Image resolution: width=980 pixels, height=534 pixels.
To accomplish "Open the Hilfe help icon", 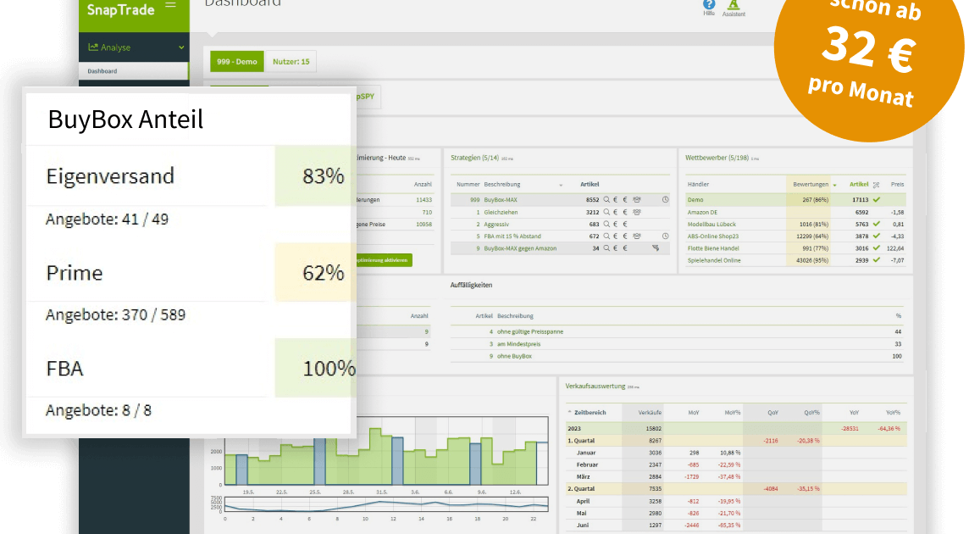I will click(709, 5).
